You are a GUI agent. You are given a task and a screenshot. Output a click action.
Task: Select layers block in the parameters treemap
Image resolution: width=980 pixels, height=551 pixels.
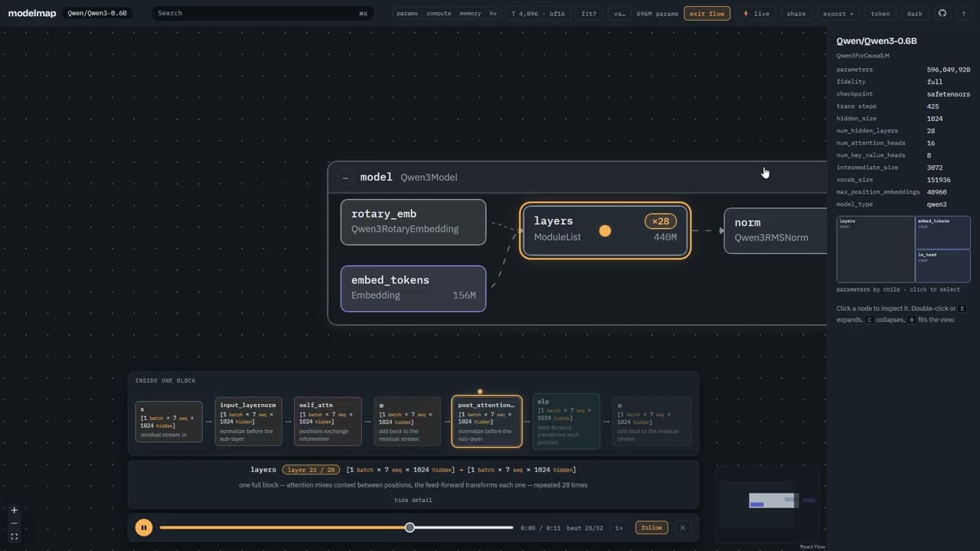[x=876, y=249]
